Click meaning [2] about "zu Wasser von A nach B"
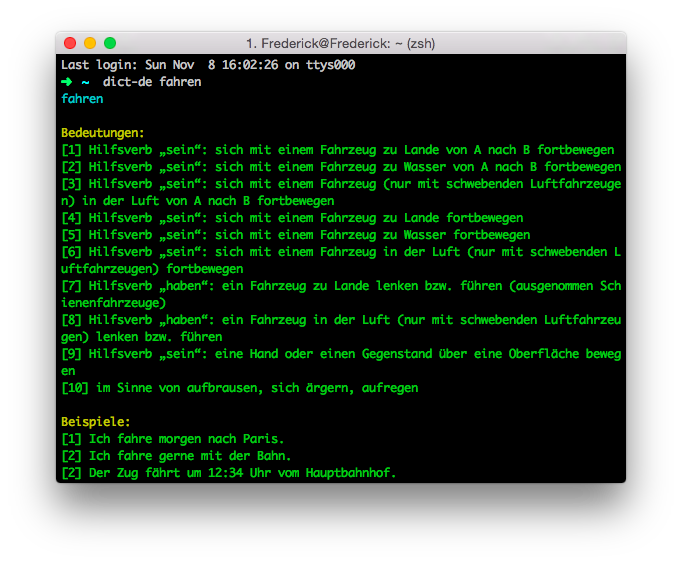Image resolution: width=682 pixels, height=563 pixels. click(341, 167)
